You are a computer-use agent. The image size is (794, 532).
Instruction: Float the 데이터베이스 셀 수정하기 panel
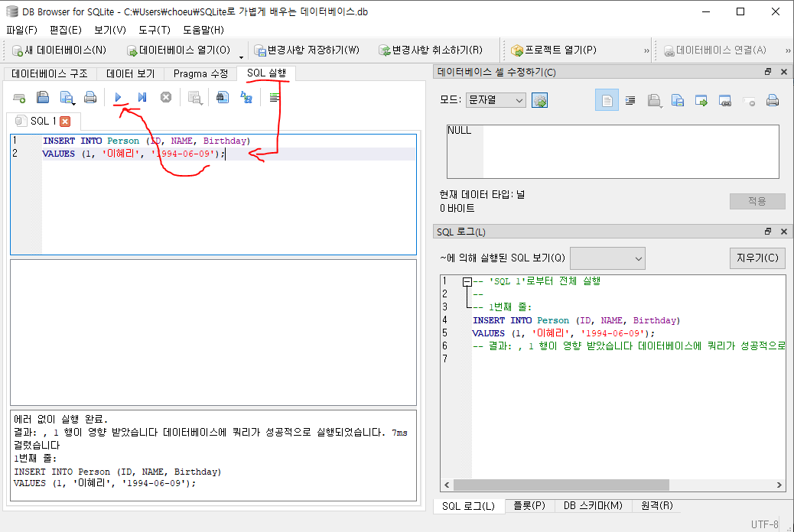coord(768,72)
